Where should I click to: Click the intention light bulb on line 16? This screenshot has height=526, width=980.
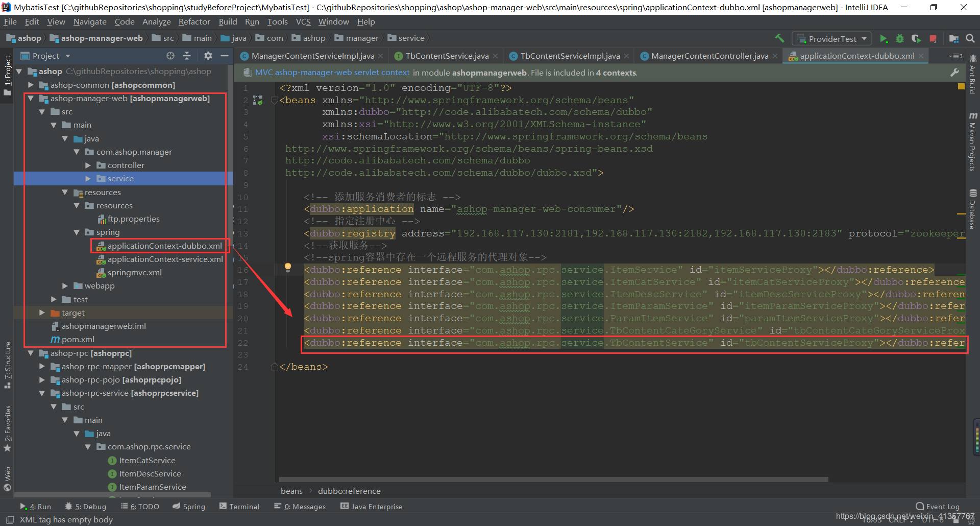[288, 267]
